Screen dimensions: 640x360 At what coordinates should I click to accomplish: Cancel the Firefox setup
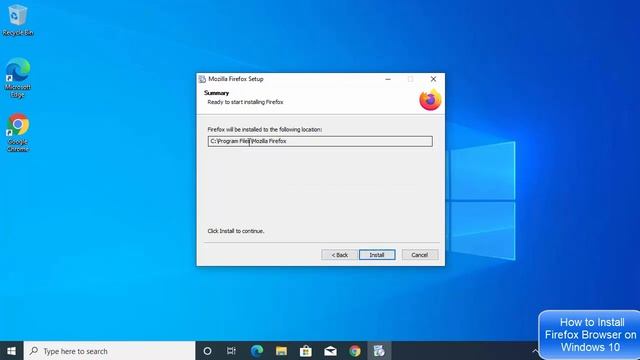tap(420, 255)
